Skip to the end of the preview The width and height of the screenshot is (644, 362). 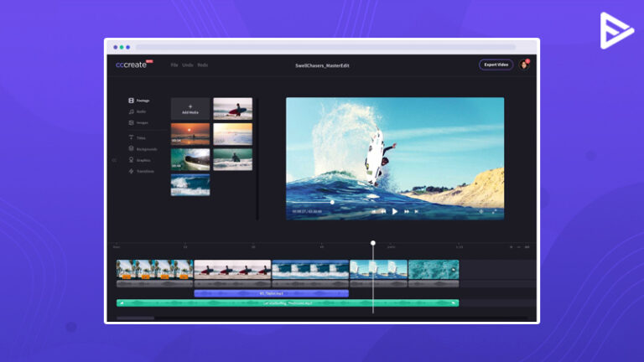point(417,211)
